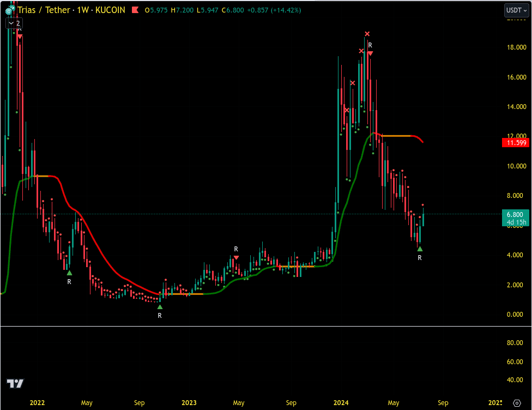Click the 2023 label on the time axis

189,402
